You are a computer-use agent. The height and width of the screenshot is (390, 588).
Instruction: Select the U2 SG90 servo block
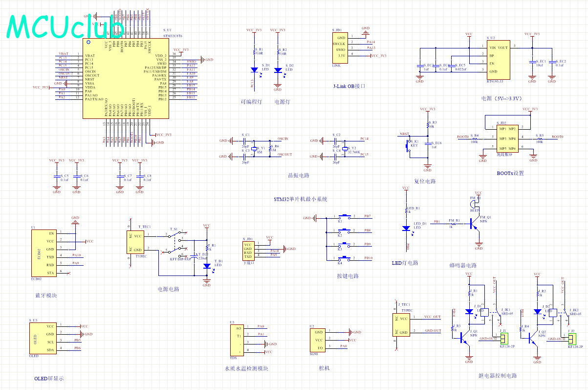[x=317, y=340]
